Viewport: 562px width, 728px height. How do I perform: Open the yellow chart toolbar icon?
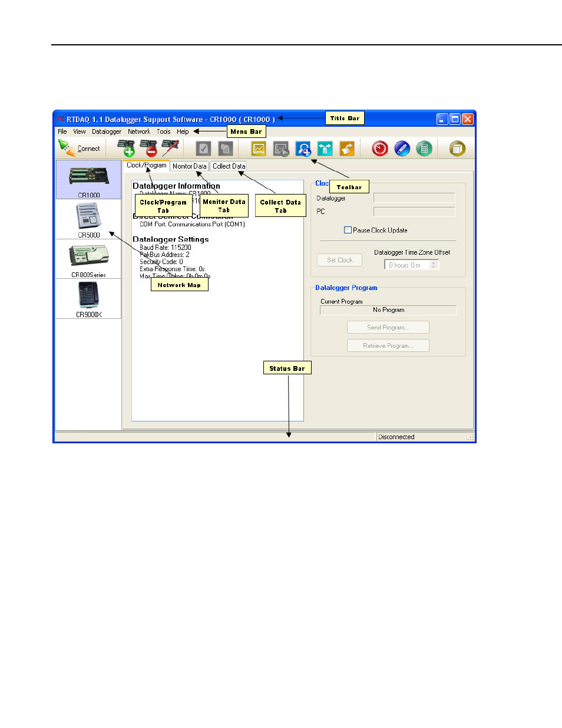tap(259, 149)
